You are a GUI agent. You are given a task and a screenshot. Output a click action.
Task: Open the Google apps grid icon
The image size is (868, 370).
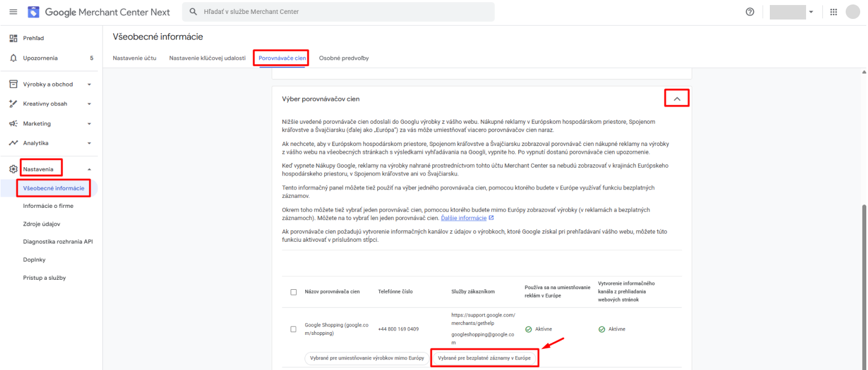click(833, 12)
